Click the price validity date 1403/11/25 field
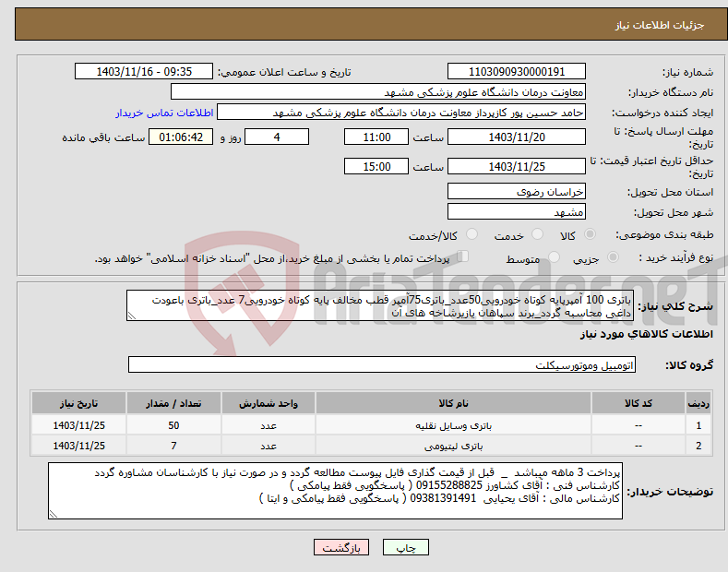The height and width of the screenshot is (572, 728). pos(517,166)
